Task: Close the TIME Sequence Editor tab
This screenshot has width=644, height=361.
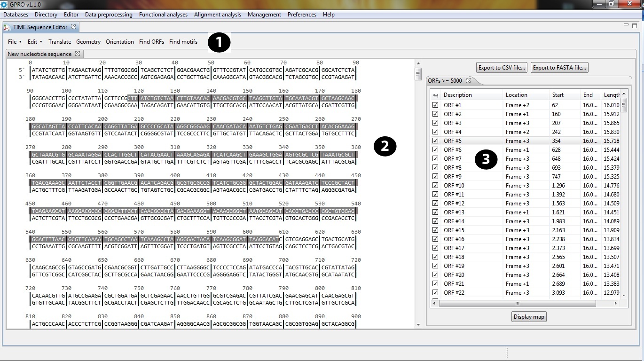Action: pyautogui.click(x=73, y=27)
